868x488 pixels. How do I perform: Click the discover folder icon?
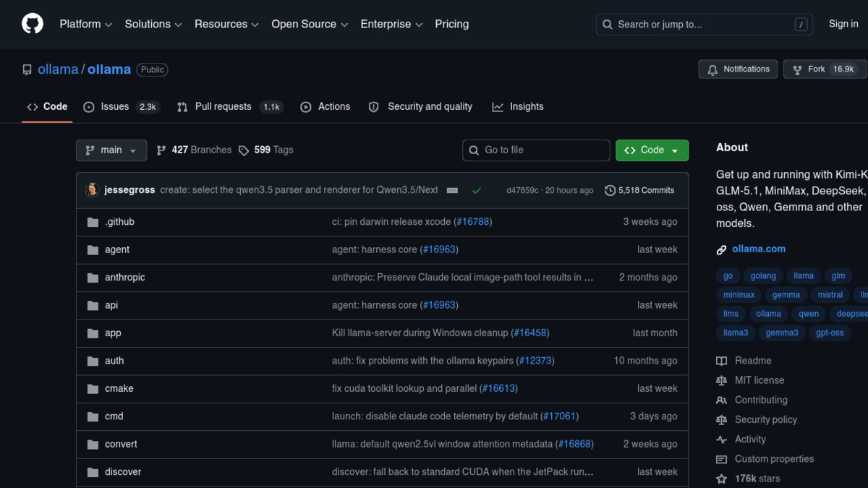coord(93,472)
